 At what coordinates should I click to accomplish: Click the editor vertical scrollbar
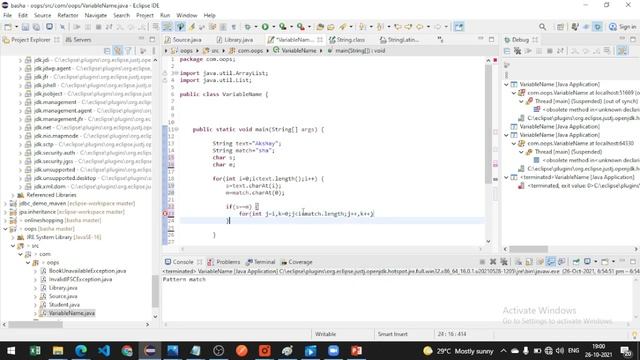pos(488,149)
